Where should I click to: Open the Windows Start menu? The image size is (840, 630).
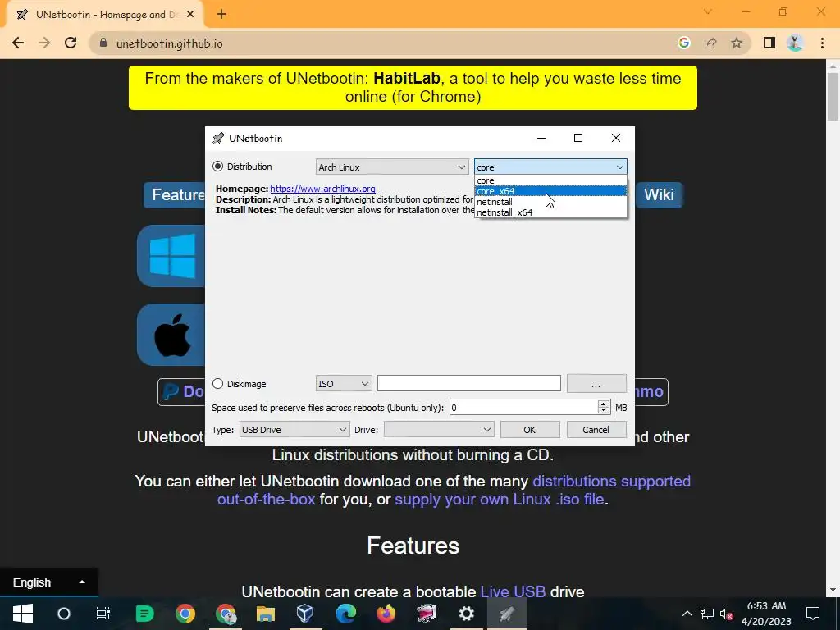pos(22,614)
